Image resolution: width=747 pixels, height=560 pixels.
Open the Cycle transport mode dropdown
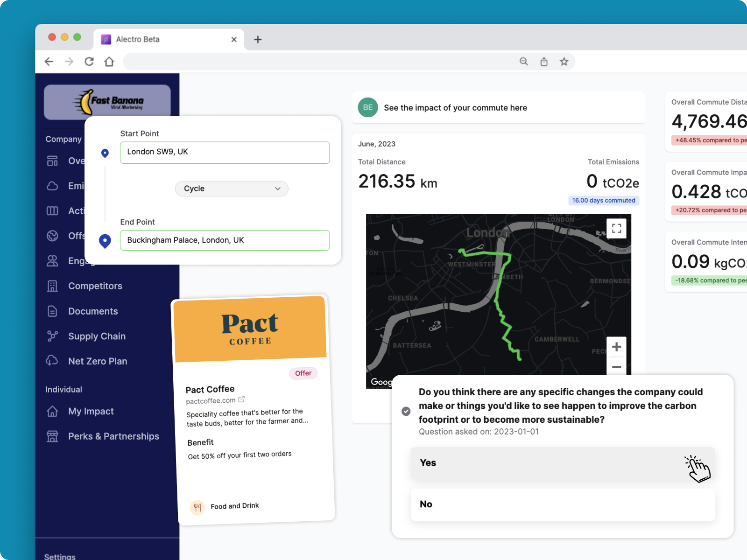232,189
